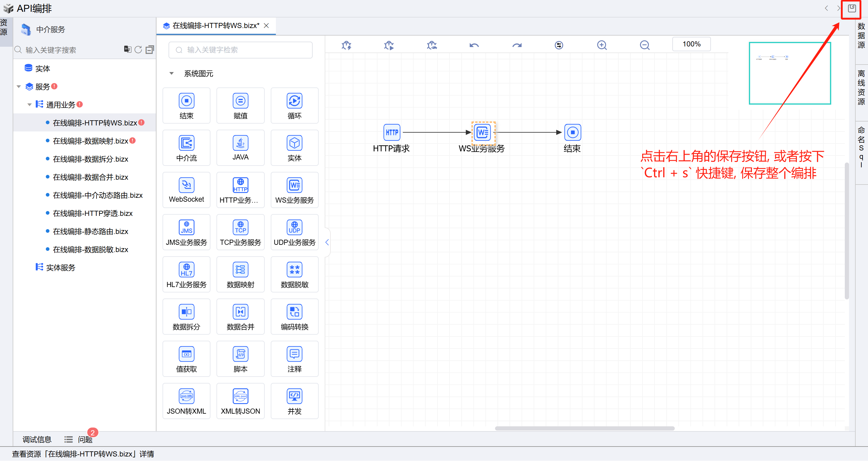Click the component keyword search field
868x461 pixels.
click(240, 50)
